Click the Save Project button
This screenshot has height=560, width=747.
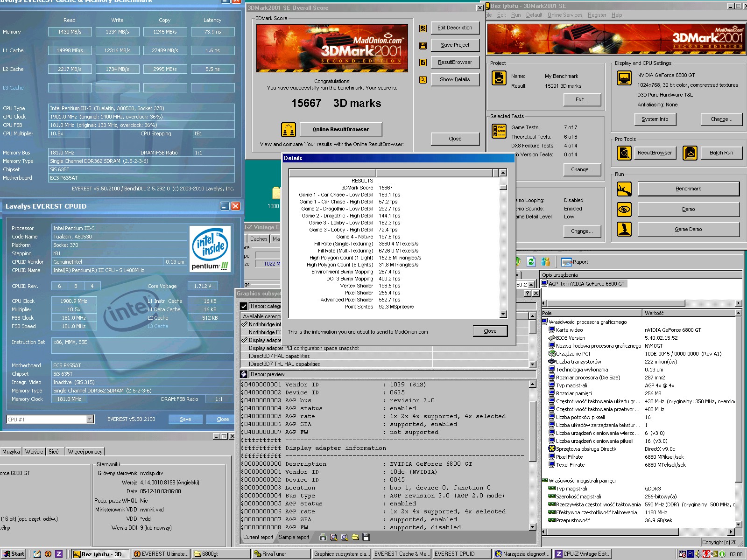[x=455, y=45]
